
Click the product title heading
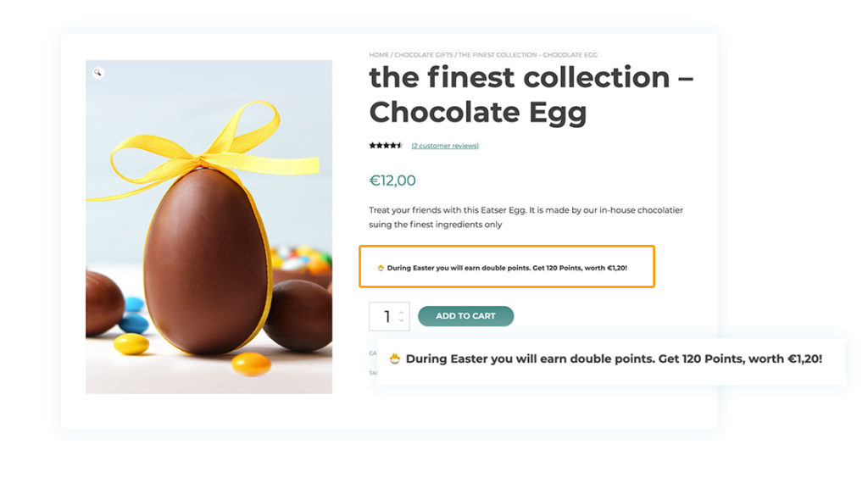(x=531, y=95)
